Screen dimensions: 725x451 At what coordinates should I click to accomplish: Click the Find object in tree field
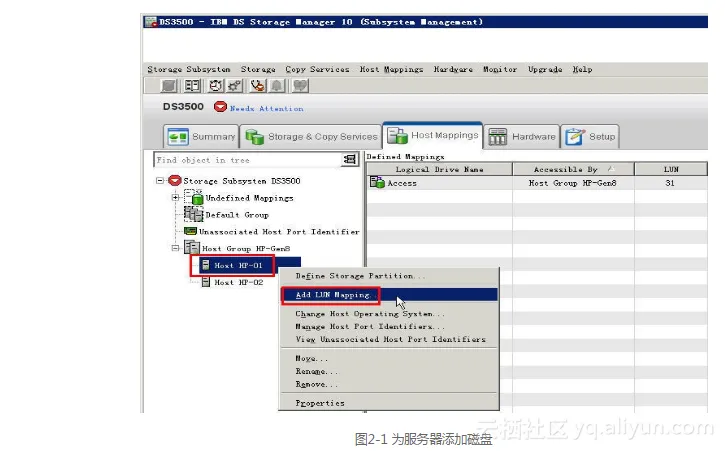[247, 160]
